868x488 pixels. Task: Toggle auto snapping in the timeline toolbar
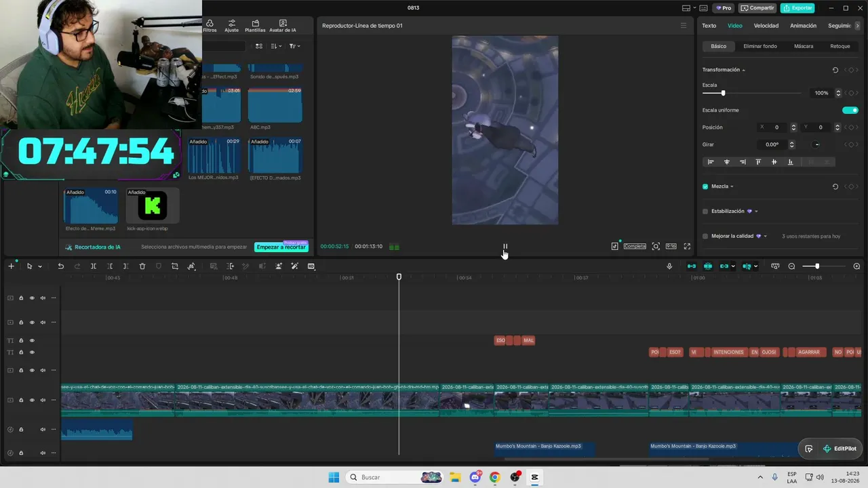[708, 266]
